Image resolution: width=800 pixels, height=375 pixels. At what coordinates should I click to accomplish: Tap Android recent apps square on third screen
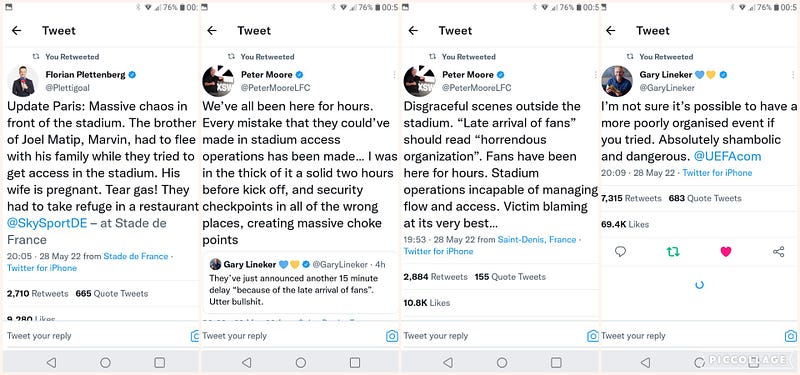pos(556,362)
